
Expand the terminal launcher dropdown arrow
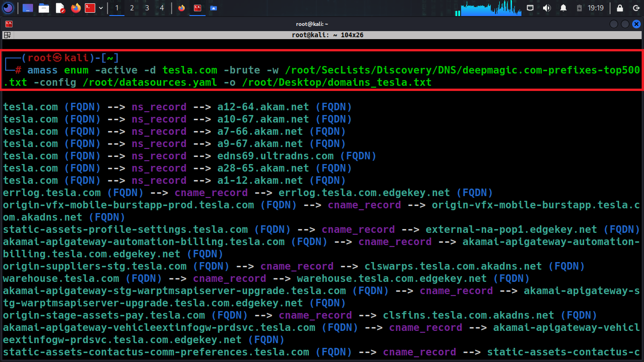[x=101, y=8]
